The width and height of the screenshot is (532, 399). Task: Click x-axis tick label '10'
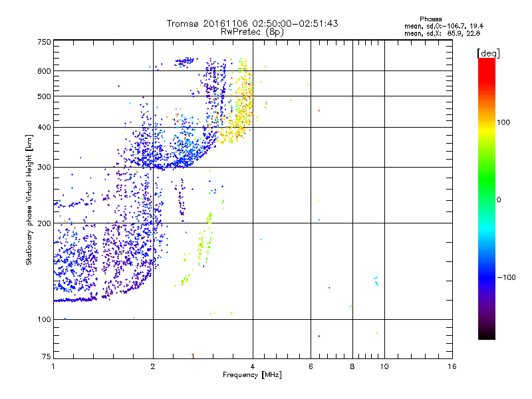[384, 366]
